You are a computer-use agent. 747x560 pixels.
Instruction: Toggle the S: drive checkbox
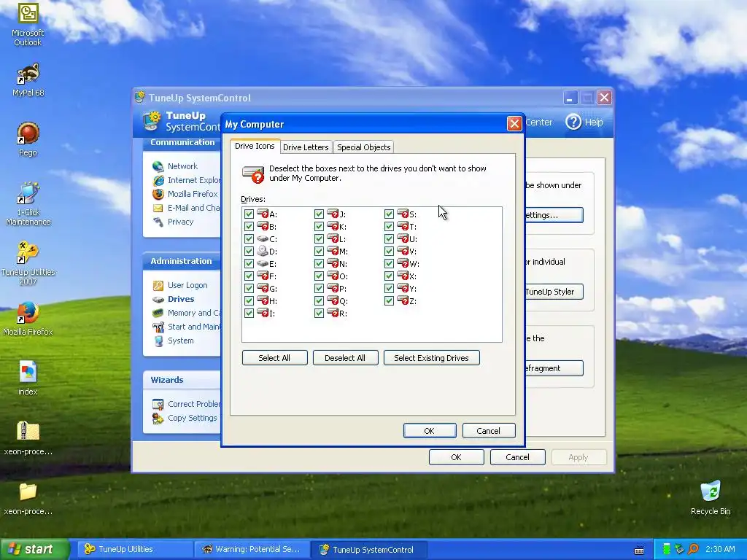[389, 214]
